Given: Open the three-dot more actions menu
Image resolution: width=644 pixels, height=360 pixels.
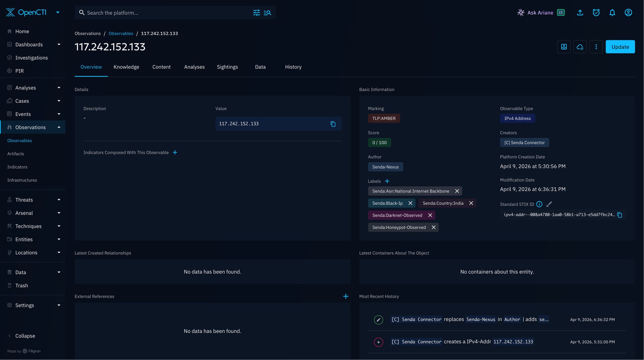Looking at the screenshot, I should point(596,47).
